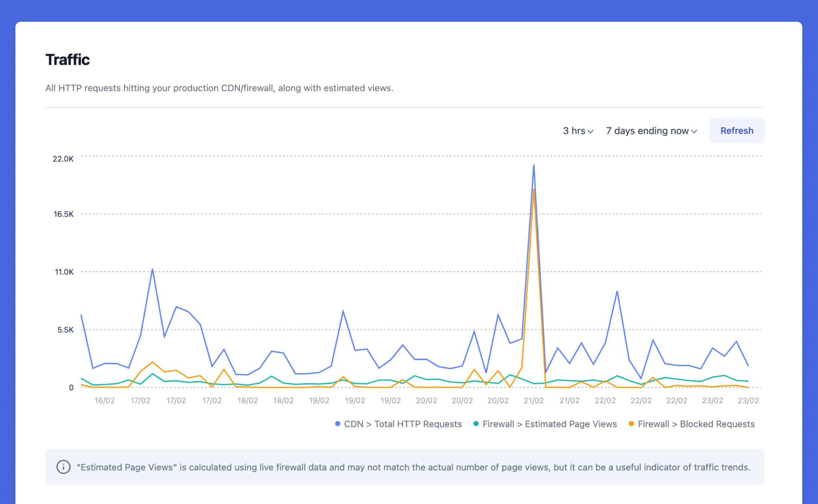Click the blue CDN legend dot
818x504 pixels.
(337, 424)
